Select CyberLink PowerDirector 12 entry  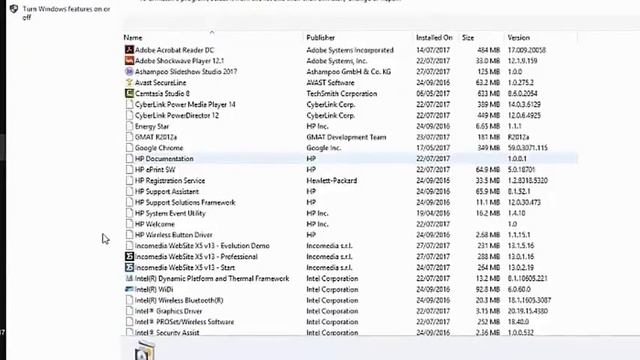click(x=177, y=116)
